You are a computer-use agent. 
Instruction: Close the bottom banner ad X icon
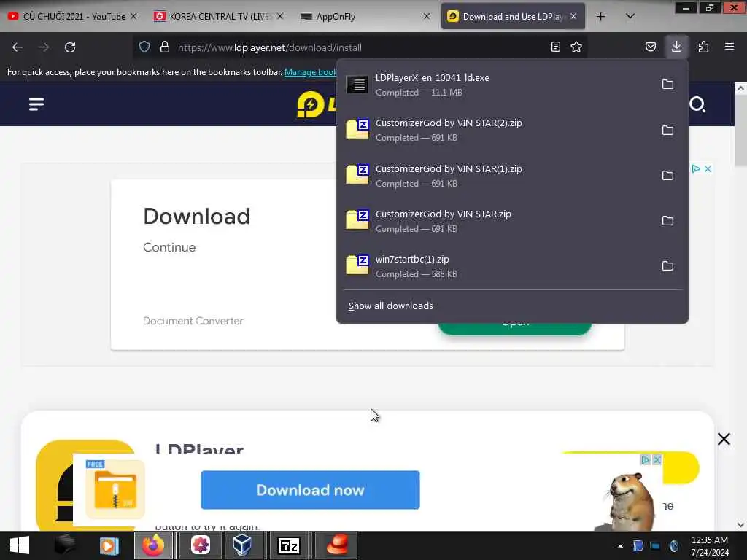point(657,460)
